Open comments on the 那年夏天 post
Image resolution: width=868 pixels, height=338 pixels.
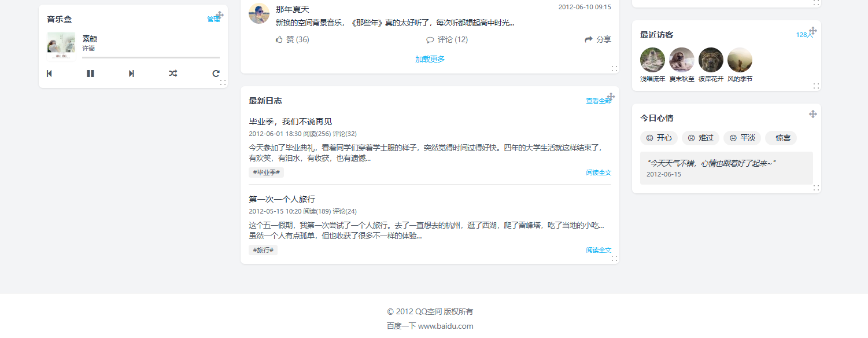coord(448,39)
